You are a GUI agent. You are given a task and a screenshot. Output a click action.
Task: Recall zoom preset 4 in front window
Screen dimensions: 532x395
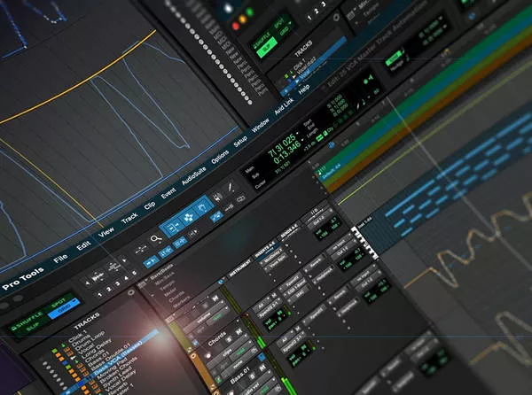127,278
